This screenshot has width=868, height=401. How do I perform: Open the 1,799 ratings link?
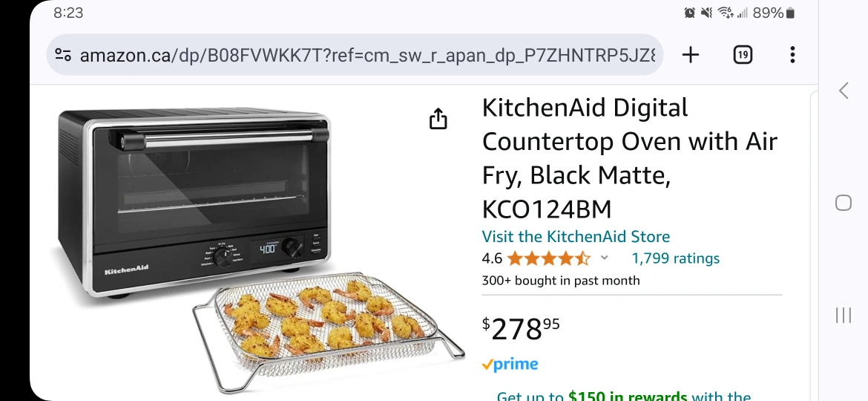coord(675,258)
